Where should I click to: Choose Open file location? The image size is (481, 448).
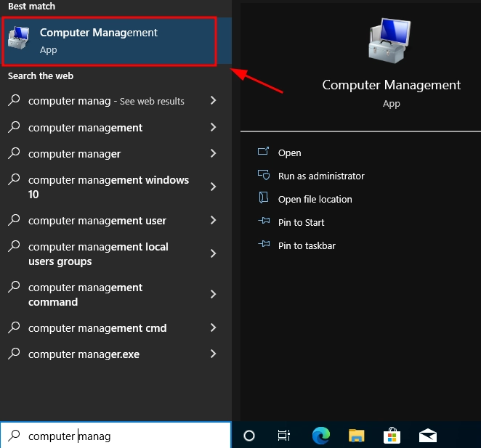[x=315, y=199]
